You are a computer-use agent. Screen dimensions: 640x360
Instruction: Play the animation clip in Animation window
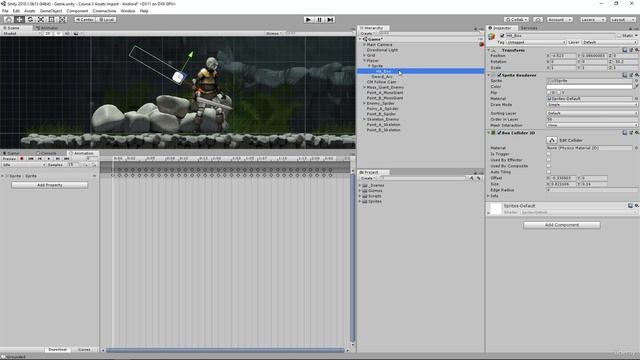49,158
